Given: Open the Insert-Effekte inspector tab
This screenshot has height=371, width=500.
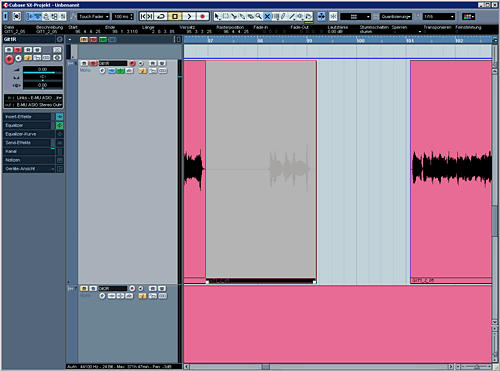Looking at the screenshot, I should (x=27, y=117).
